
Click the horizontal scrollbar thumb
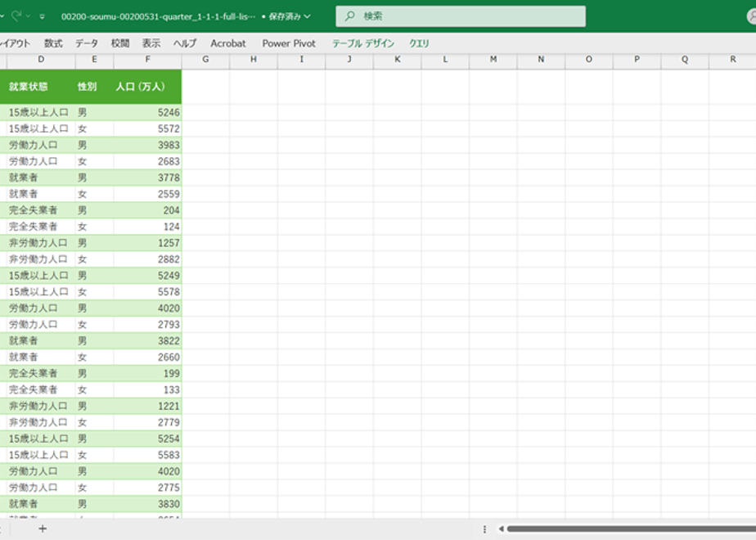click(x=631, y=529)
